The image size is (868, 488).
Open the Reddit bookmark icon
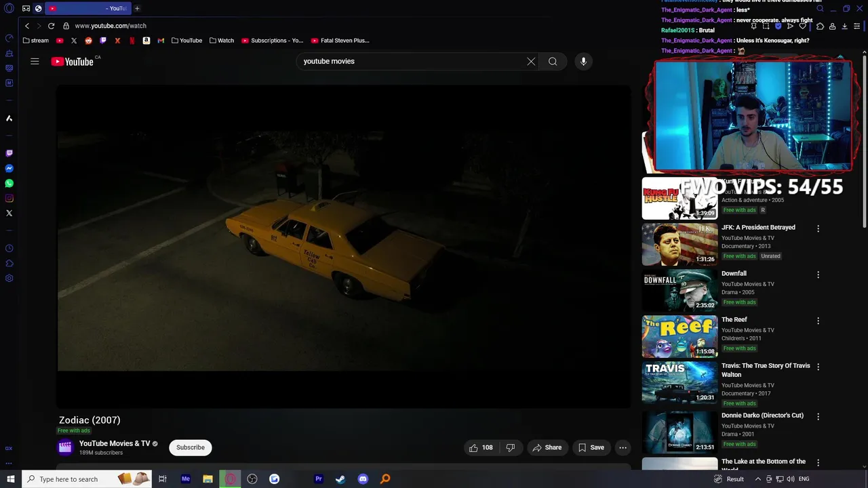88,41
